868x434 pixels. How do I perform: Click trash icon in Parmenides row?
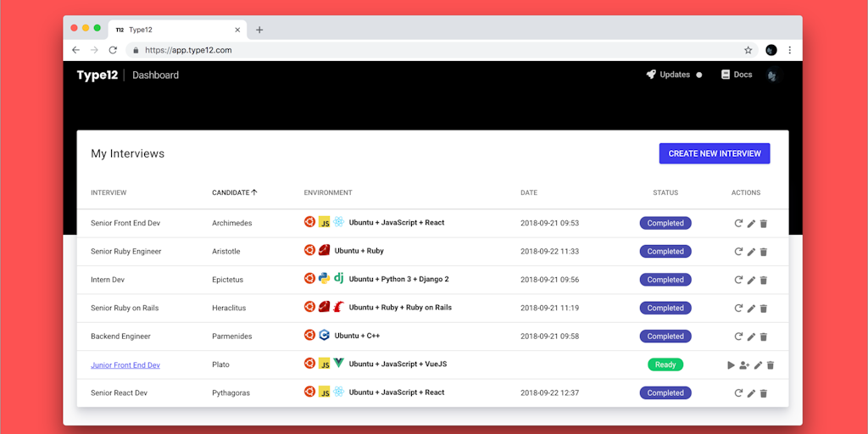click(764, 337)
